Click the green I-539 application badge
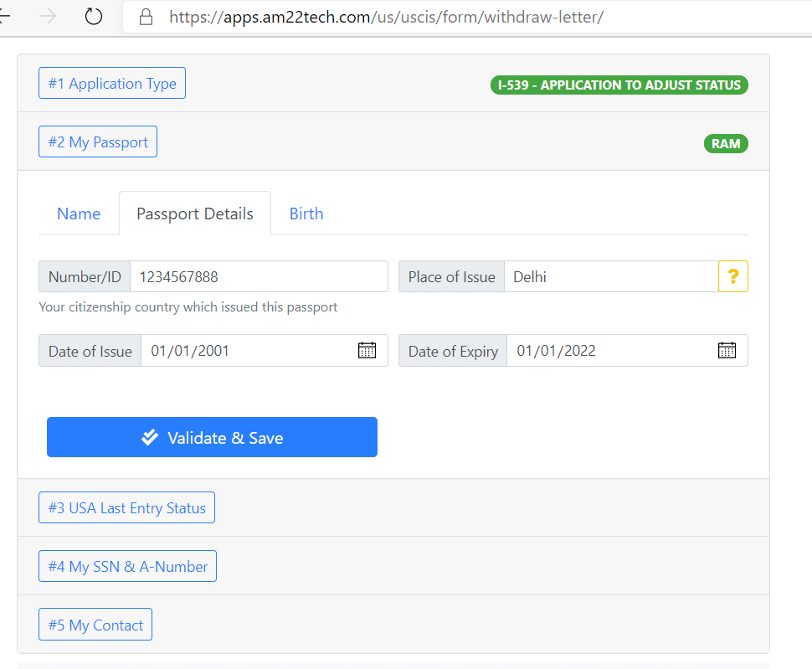The height and width of the screenshot is (669, 812). click(x=619, y=85)
